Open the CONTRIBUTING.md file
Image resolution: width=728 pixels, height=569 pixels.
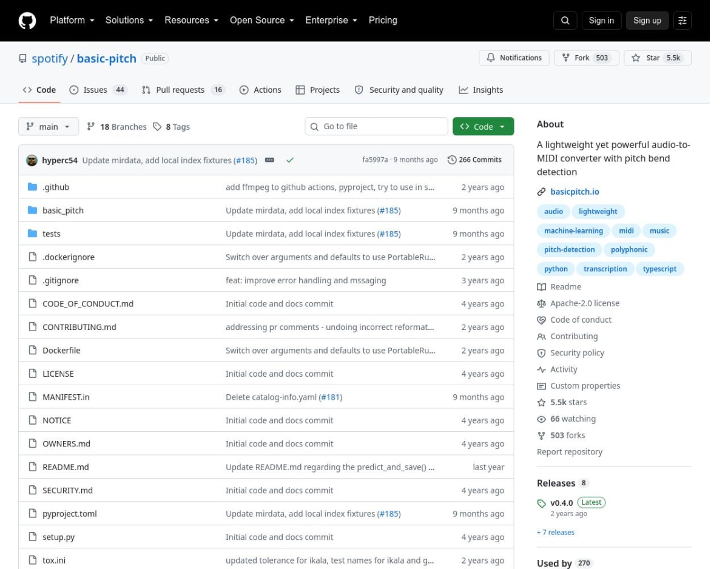(79, 327)
